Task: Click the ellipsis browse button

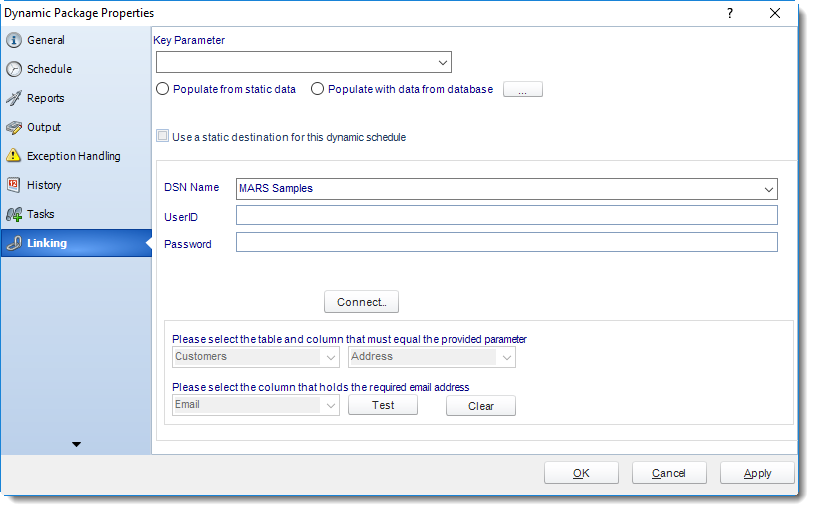Action: click(x=523, y=89)
